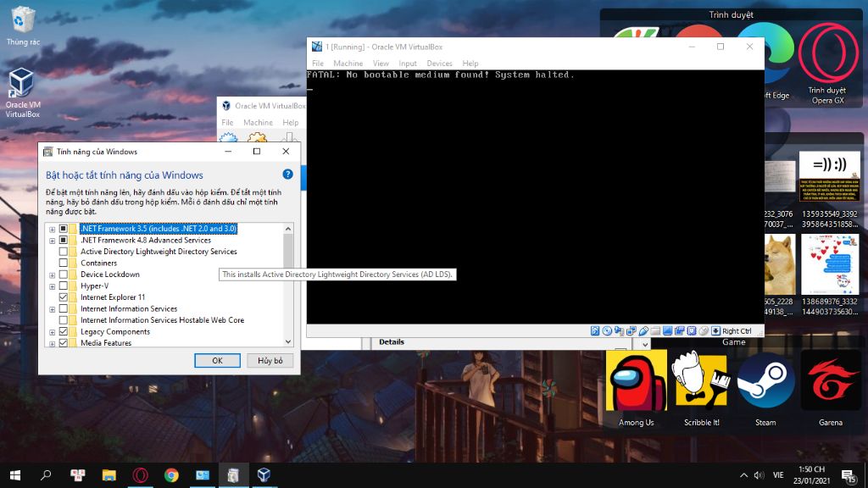Click the USB devices indicator in VM status bar
The width and height of the screenshot is (868, 488).
pos(644,331)
